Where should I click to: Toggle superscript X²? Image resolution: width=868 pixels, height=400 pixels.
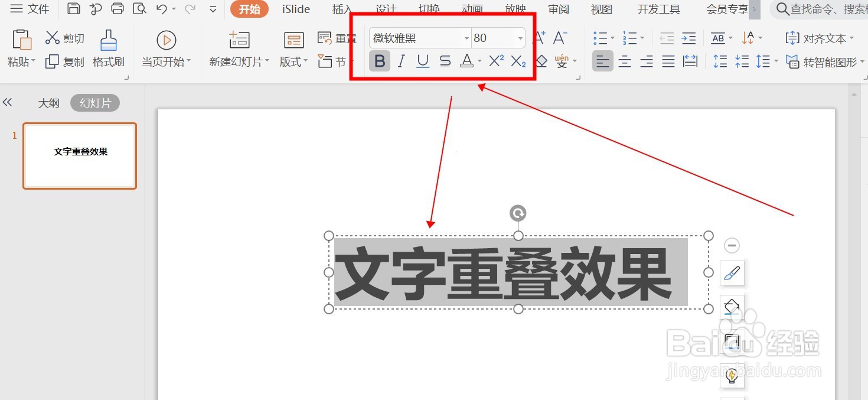pyautogui.click(x=497, y=61)
